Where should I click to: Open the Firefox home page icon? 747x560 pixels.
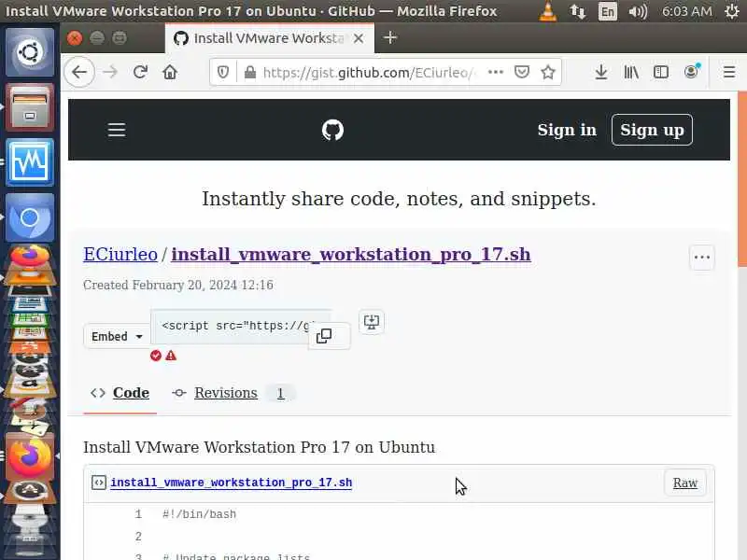pos(170,73)
